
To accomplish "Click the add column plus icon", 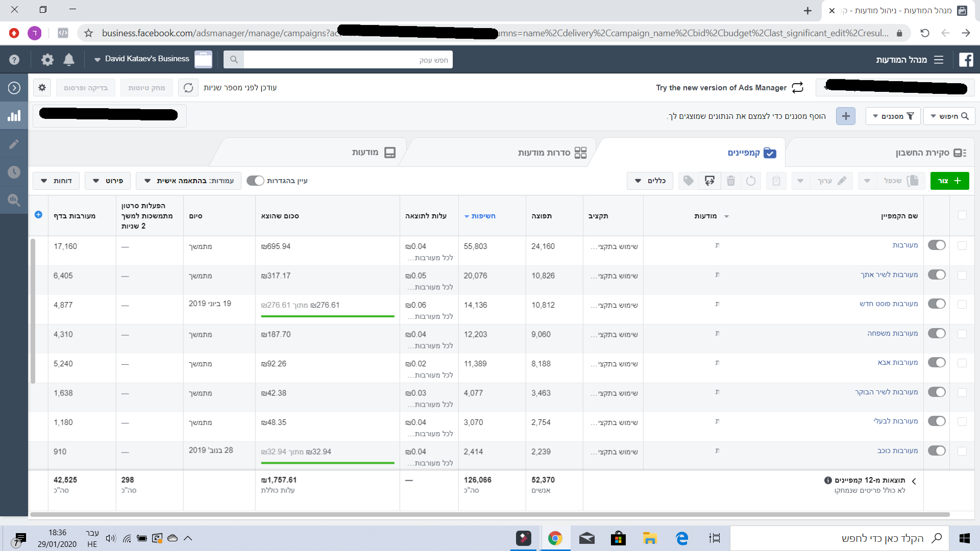I will pos(38,215).
